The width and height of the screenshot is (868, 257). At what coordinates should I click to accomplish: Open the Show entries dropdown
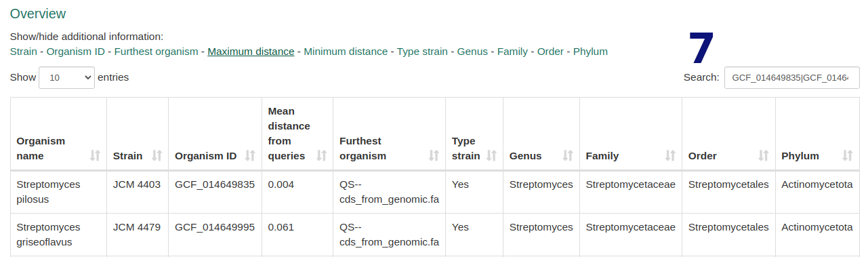66,77
